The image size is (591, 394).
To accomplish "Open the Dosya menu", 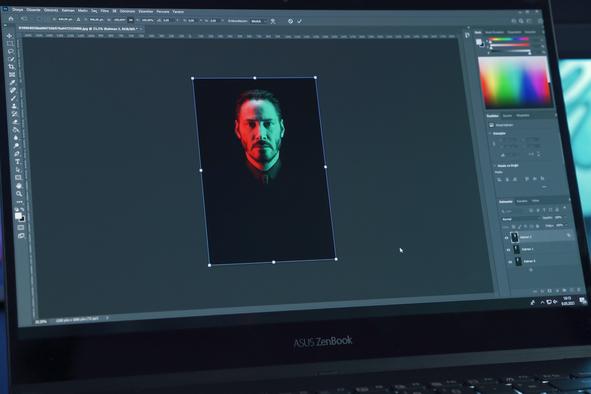I will pos(18,9).
